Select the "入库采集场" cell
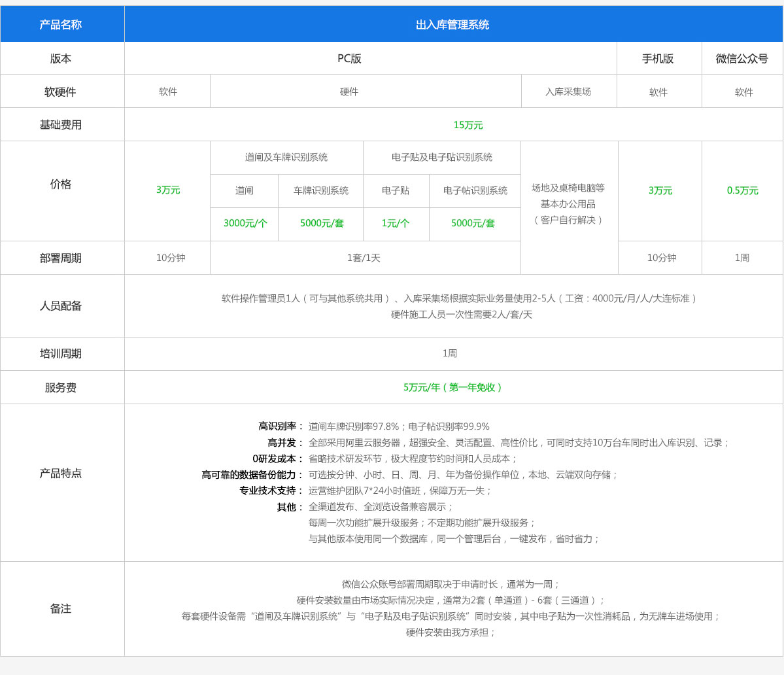Screen dimensions: 784x675 click(x=568, y=92)
